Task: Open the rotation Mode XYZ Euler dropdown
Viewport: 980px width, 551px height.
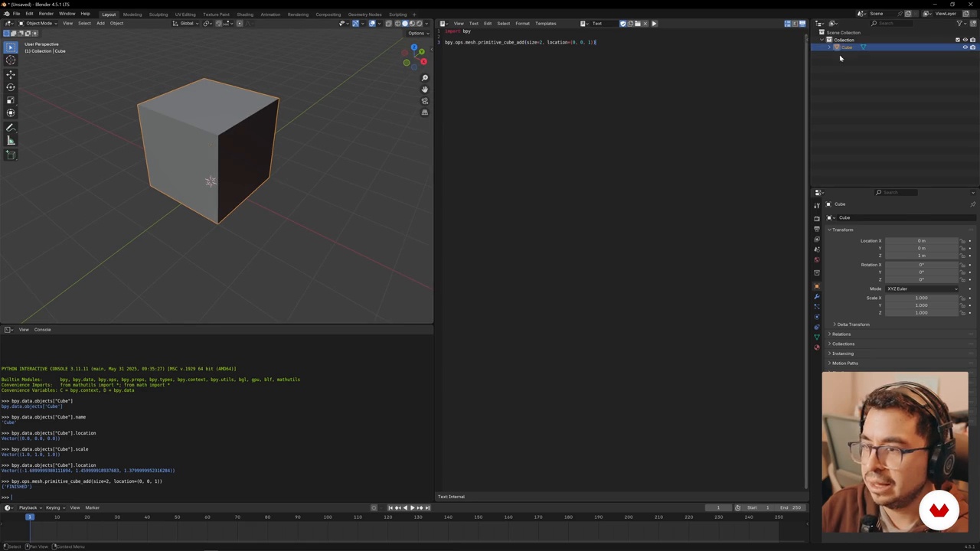Action: tap(922, 289)
